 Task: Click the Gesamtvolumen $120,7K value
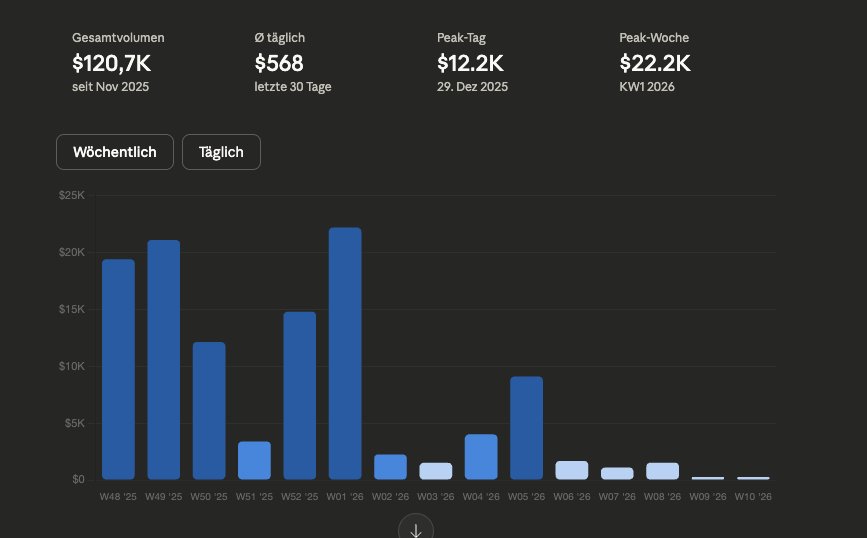(x=111, y=64)
